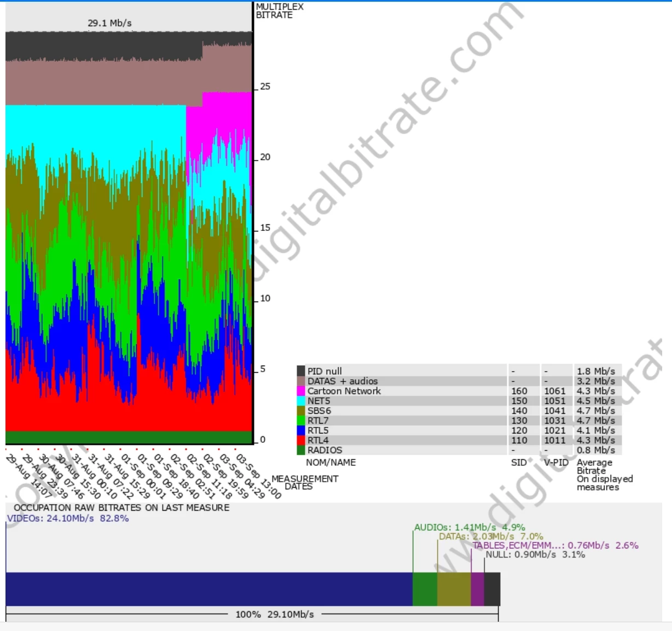Click the cyan NET5 legend swatch

(x=300, y=401)
